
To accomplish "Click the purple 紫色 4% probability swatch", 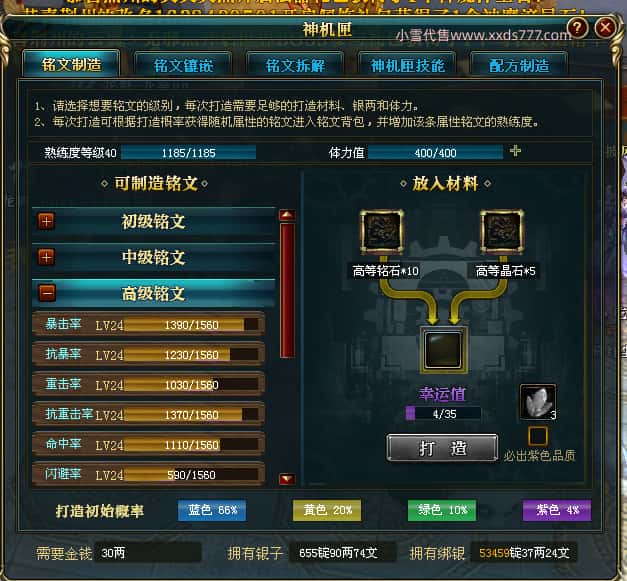I will [557, 510].
